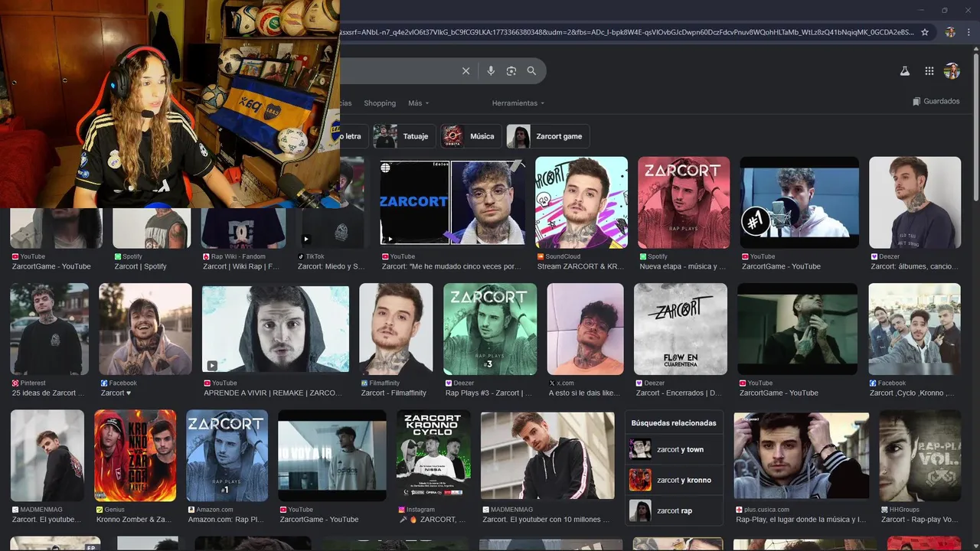Open the HHGroups Rap-play Vol image
Screen dimensions: 980x551
pyautogui.click(x=920, y=455)
